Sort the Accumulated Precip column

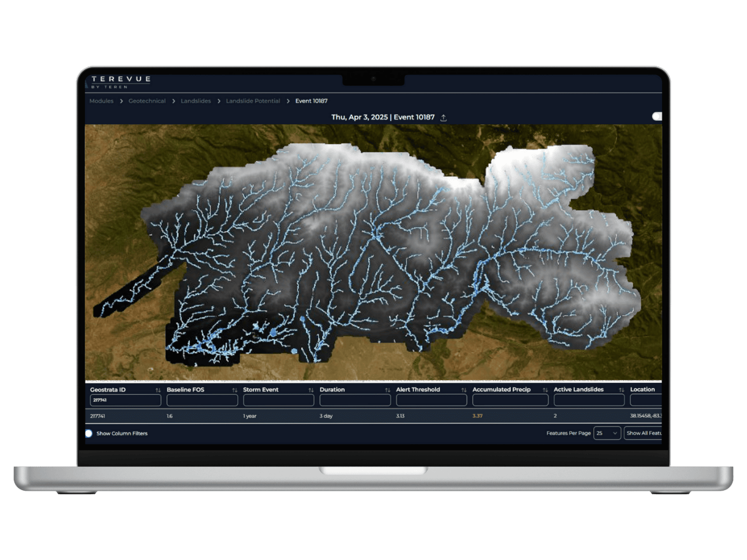pos(545,390)
